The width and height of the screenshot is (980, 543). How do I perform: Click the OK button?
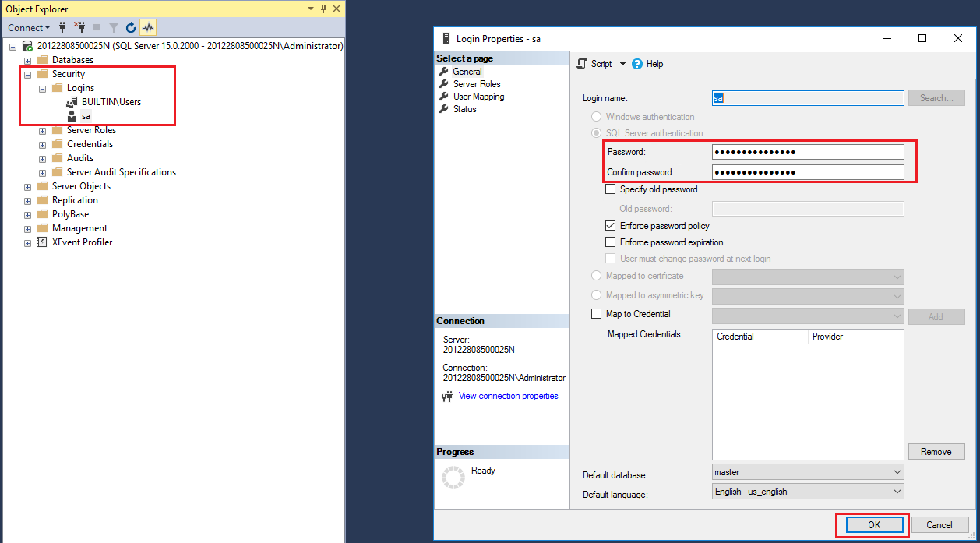[873, 525]
